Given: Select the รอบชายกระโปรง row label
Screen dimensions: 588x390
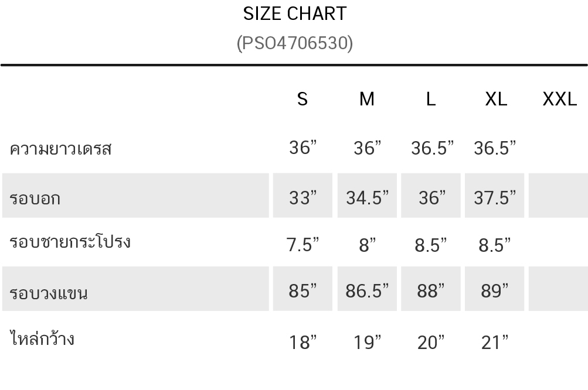Looking at the screenshot, I should (x=70, y=242).
